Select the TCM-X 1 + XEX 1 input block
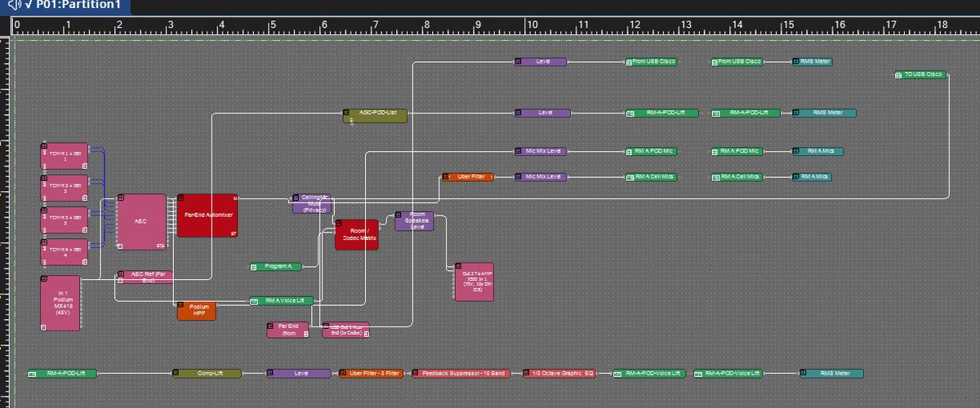 point(64,156)
